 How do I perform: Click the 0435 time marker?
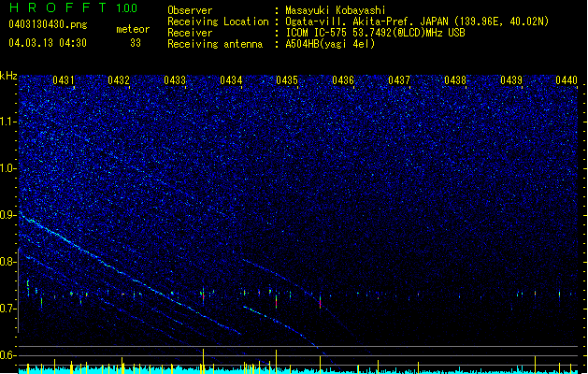point(287,80)
